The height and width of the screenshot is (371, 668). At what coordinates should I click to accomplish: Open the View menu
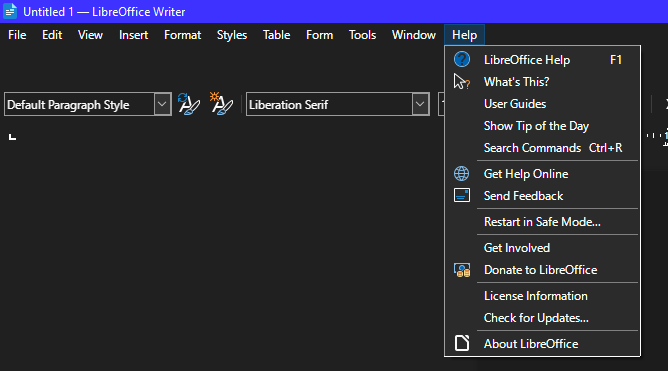point(90,35)
